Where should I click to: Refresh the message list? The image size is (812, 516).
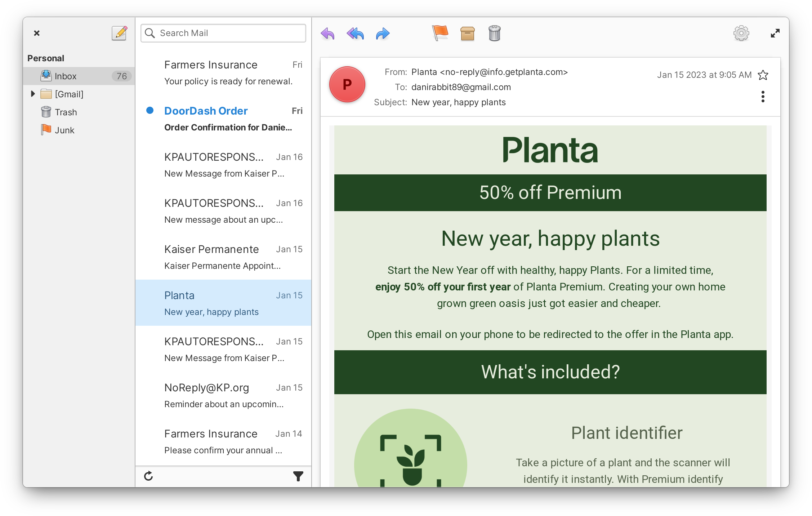point(149,476)
